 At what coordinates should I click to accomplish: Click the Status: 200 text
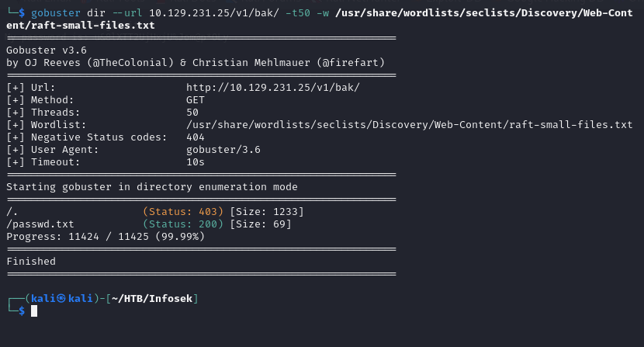[x=183, y=224]
